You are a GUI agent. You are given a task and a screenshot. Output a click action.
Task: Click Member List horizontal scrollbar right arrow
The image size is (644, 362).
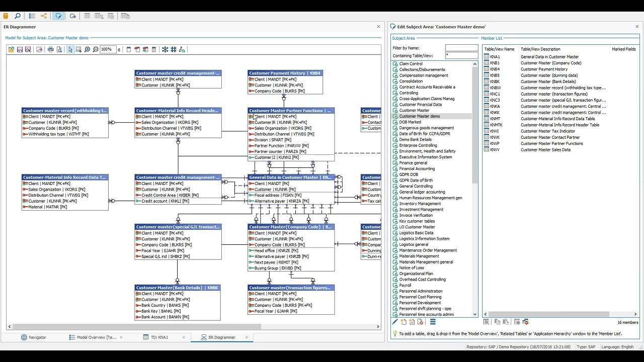click(x=636, y=315)
